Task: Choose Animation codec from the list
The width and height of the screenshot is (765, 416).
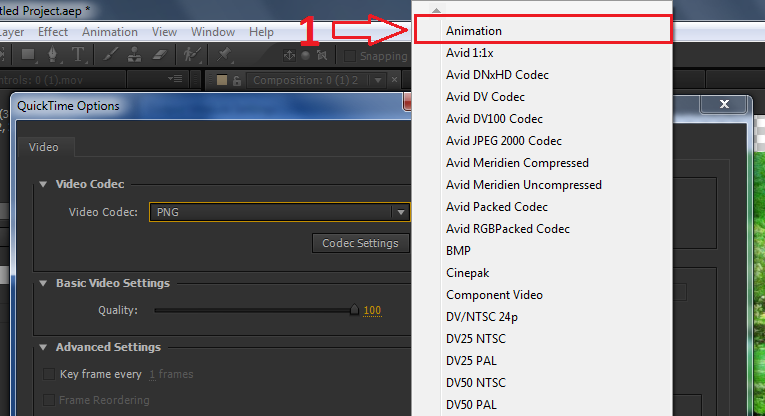Action: tap(543, 31)
